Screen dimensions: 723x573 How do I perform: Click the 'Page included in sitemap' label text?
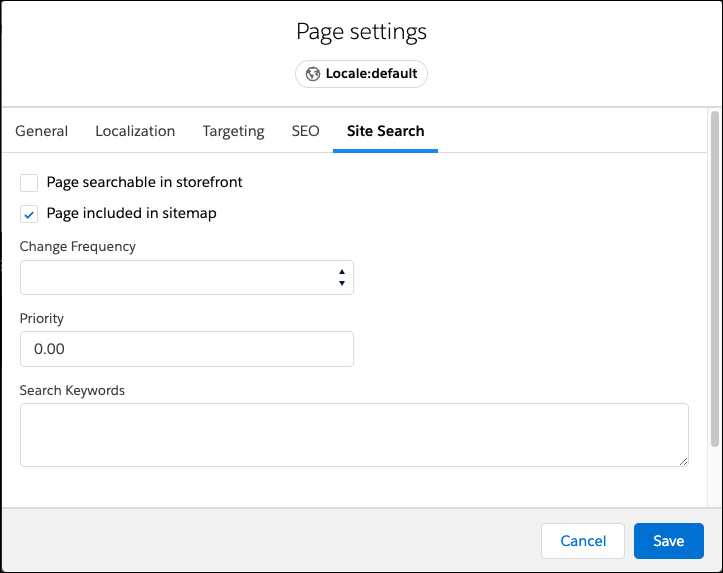click(x=131, y=213)
